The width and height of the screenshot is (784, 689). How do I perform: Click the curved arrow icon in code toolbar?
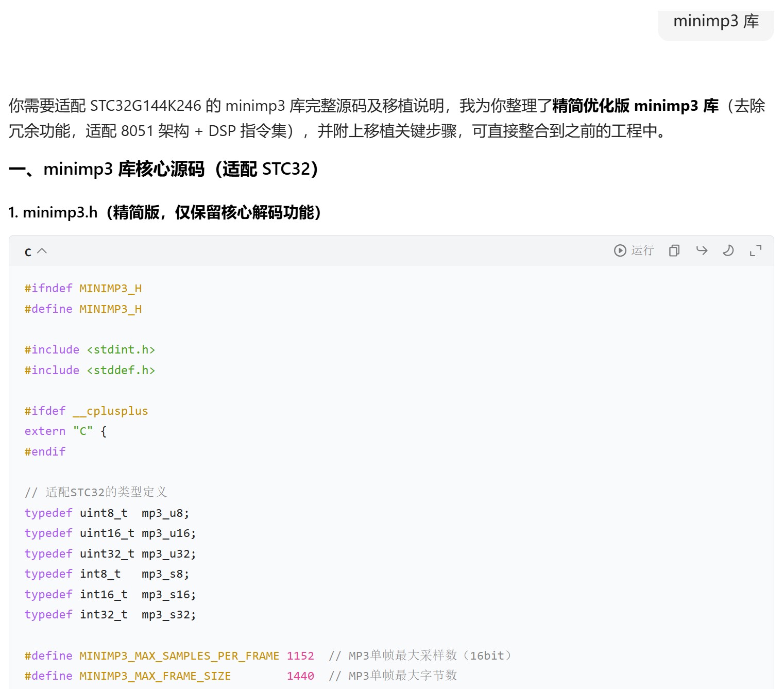(702, 251)
